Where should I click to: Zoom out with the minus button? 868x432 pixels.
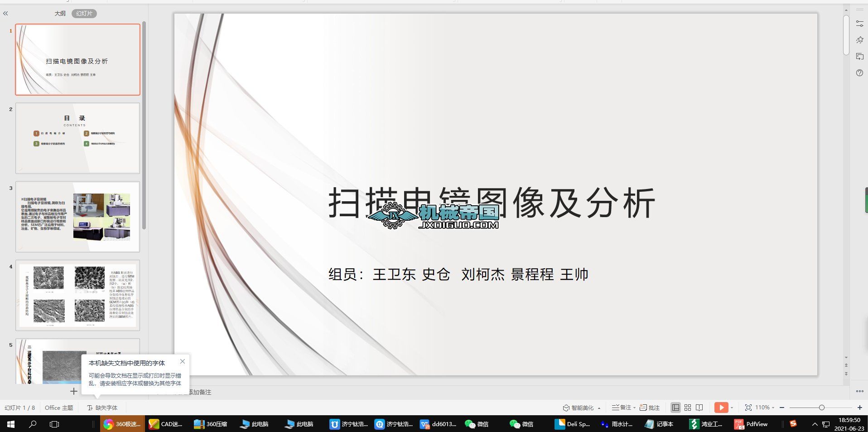tap(782, 408)
